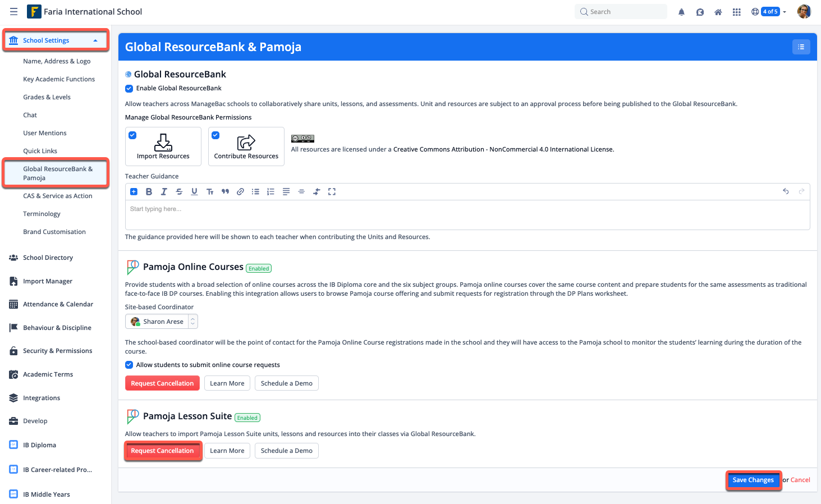821x504 pixels.
Task: Open Attendance & Calendar in sidebar
Action: tap(58, 304)
